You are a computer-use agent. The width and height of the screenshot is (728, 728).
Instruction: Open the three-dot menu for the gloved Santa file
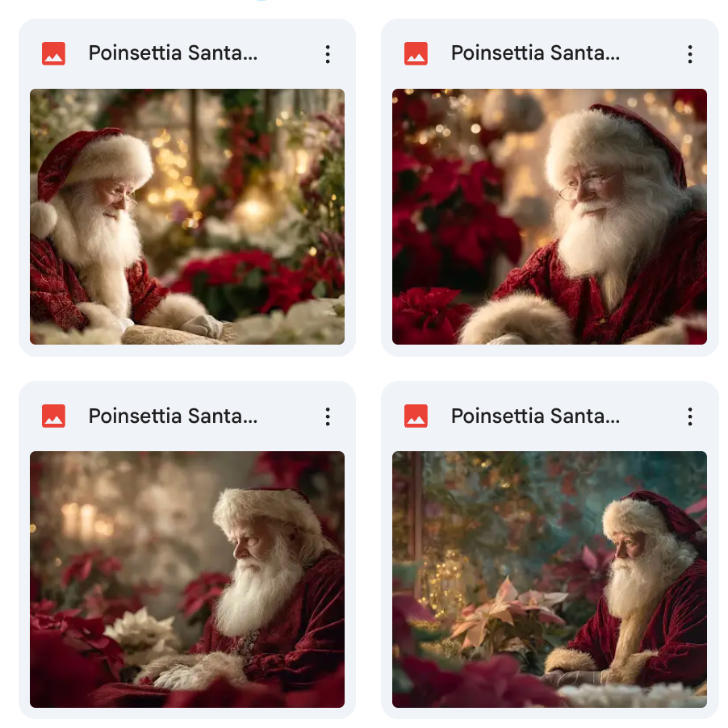tap(328, 54)
